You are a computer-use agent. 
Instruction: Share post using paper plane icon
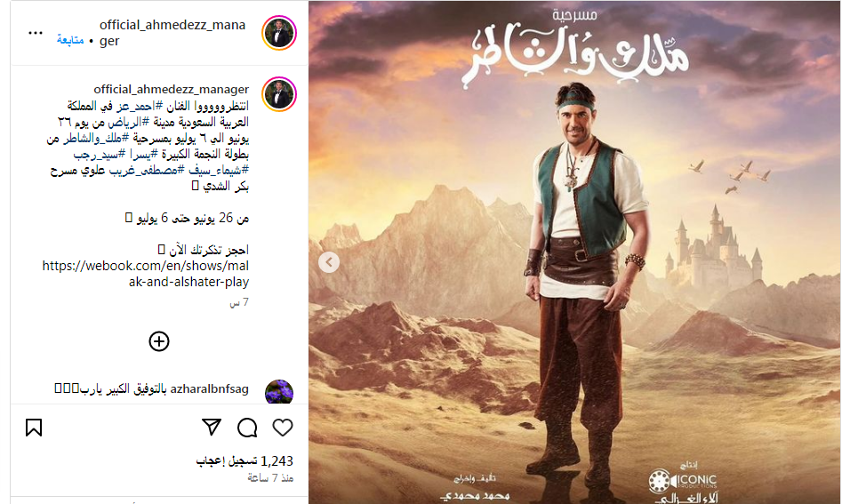pyautogui.click(x=212, y=428)
